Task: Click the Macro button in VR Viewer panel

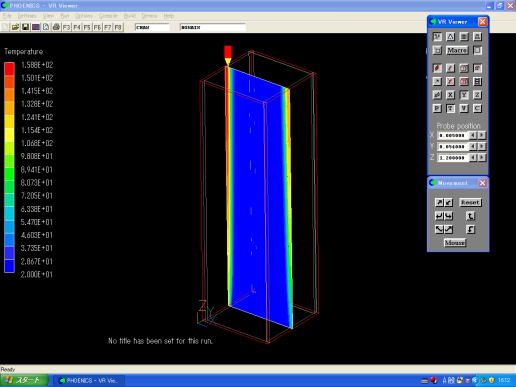Action: (457, 50)
